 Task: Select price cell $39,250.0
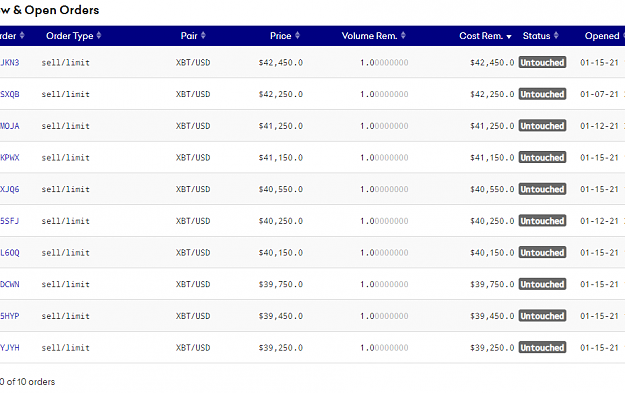(281, 348)
